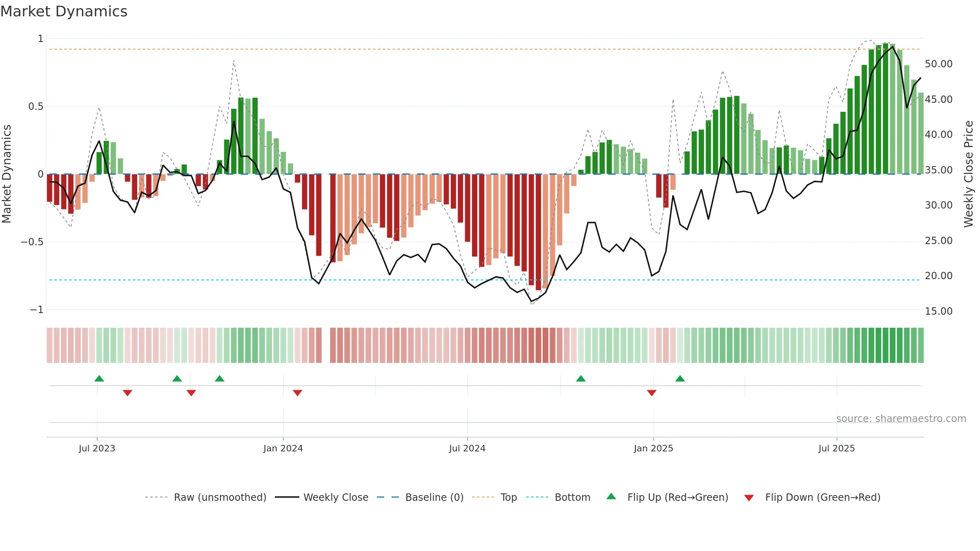Toggle the Top legend entry
The image size is (980, 551).
(x=494, y=497)
